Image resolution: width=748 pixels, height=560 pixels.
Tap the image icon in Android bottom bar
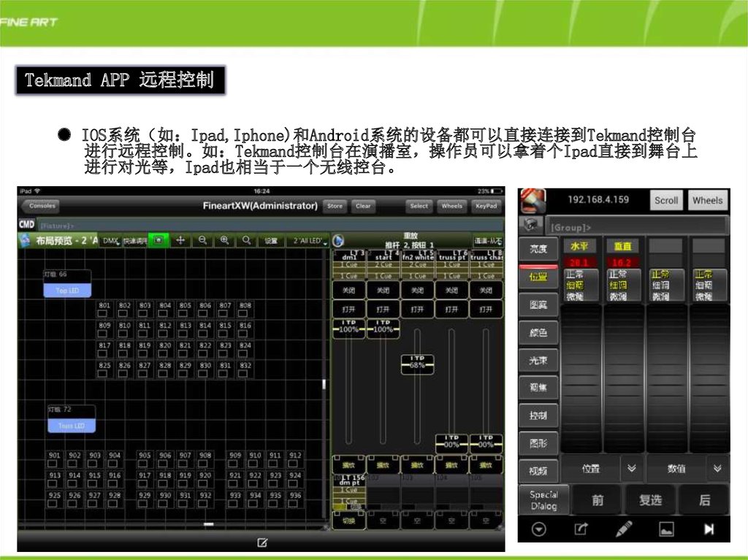666,529
